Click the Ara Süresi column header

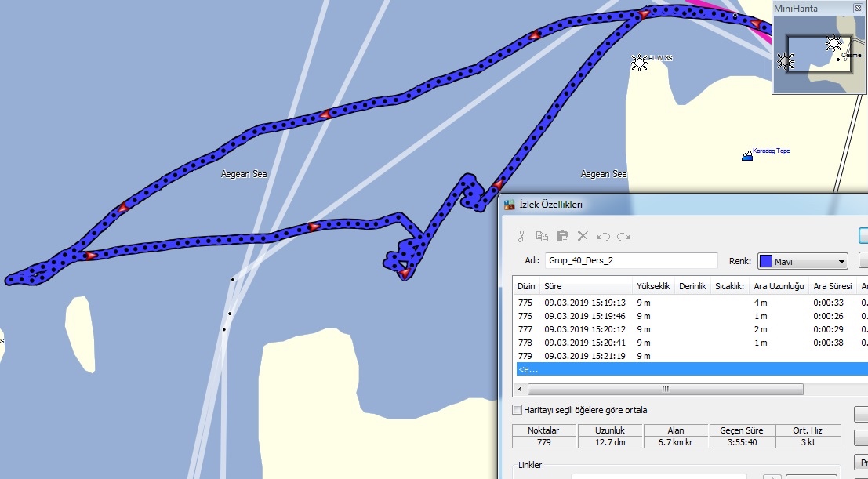pyautogui.click(x=833, y=286)
